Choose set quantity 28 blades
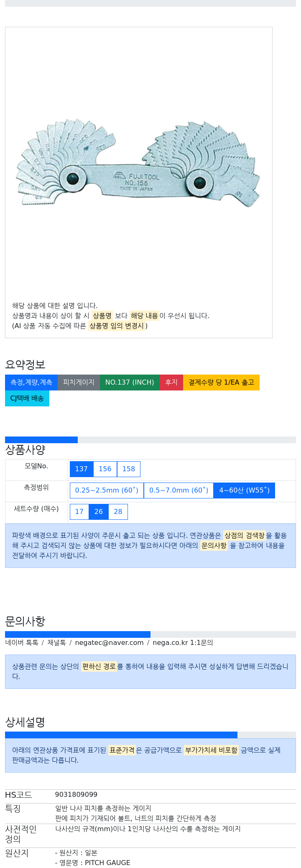The width and height of the screenshot is (301, 868). 118,512
